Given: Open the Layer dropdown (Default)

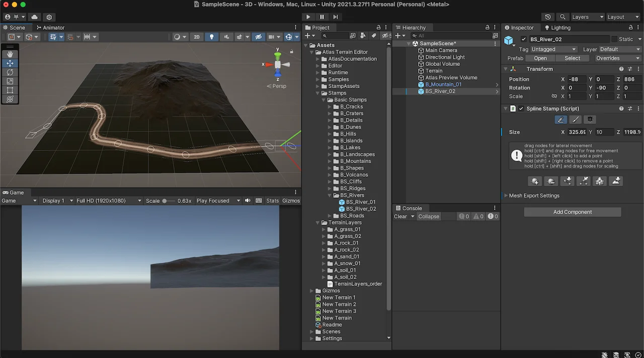Looking at the screenshot, I should (x=620, y=49).
